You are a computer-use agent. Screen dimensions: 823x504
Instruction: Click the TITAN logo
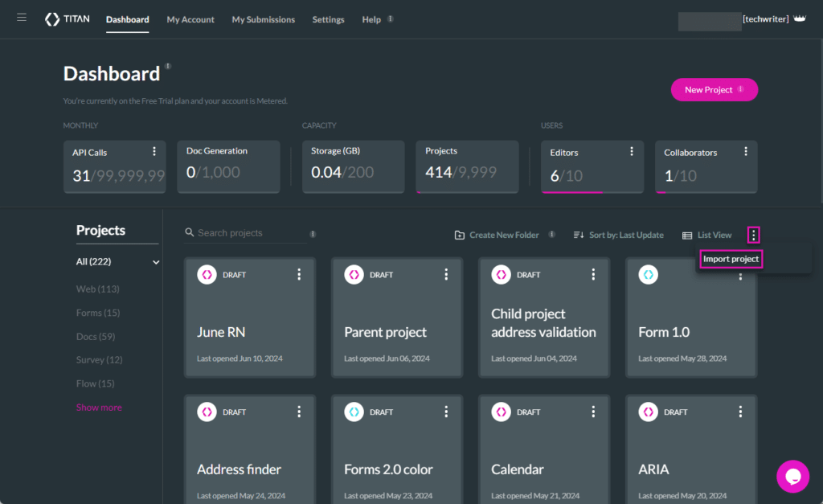point(67,18)
